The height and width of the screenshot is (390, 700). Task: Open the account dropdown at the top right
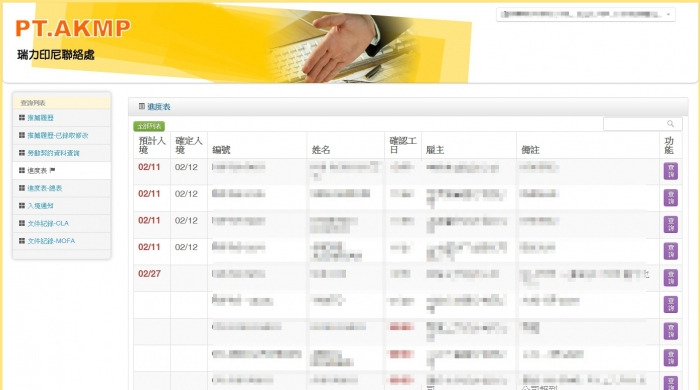point(586,14)
